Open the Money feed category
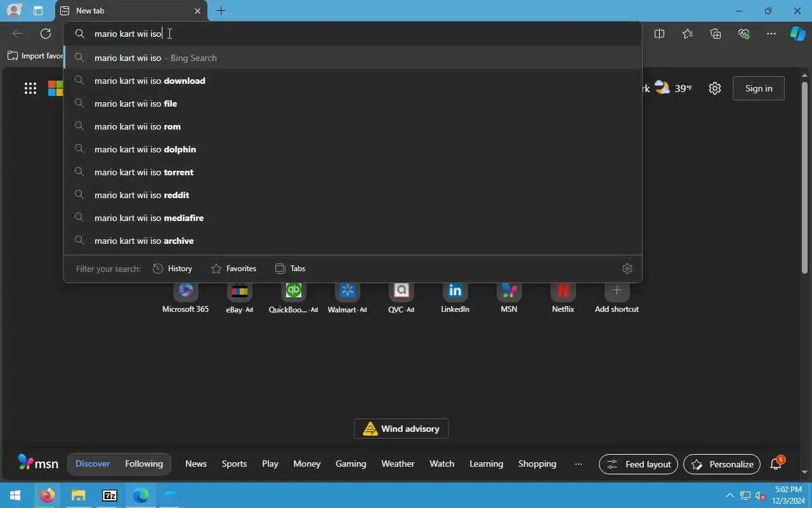Screen dimensions: 812x508 coord(307,464)
